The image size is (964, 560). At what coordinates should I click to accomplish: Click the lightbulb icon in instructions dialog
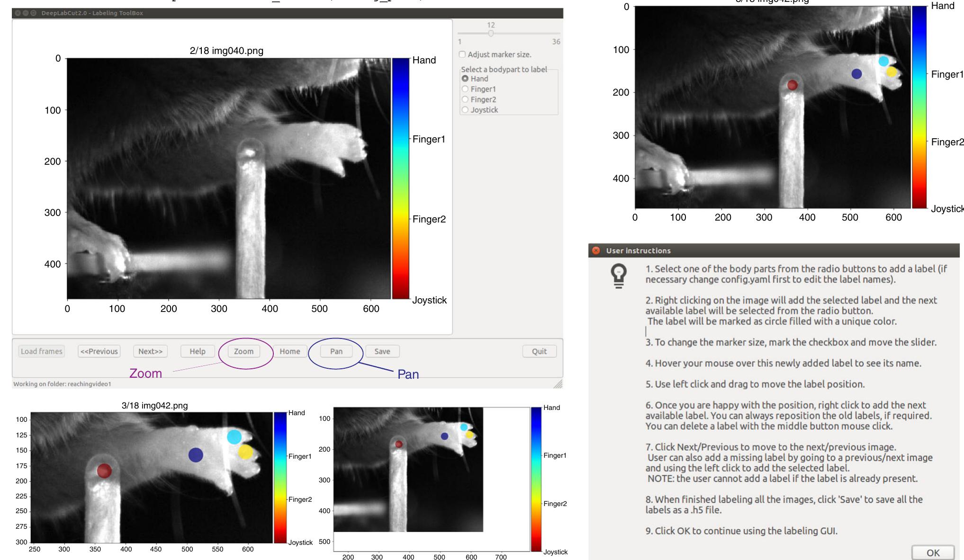(x=619, y=276)
